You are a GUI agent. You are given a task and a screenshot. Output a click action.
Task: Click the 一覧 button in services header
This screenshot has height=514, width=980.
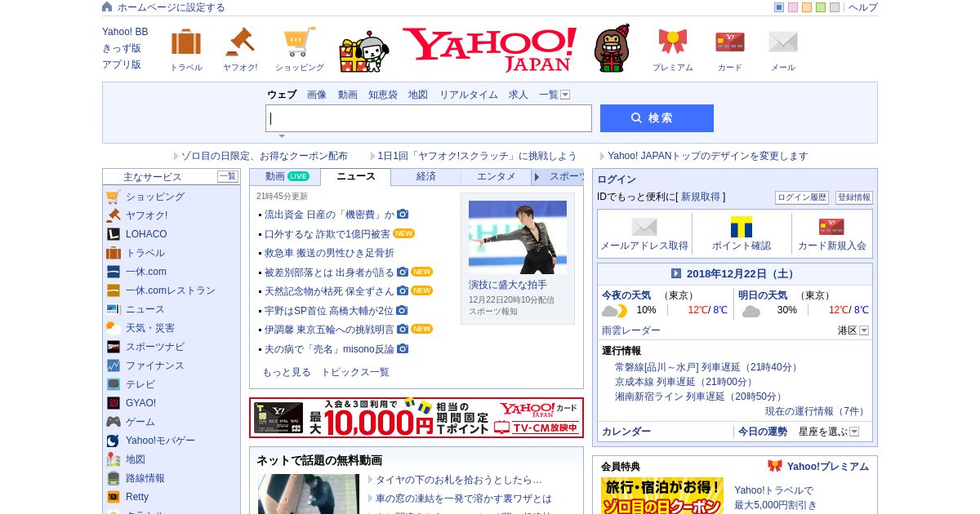point(228,176)
